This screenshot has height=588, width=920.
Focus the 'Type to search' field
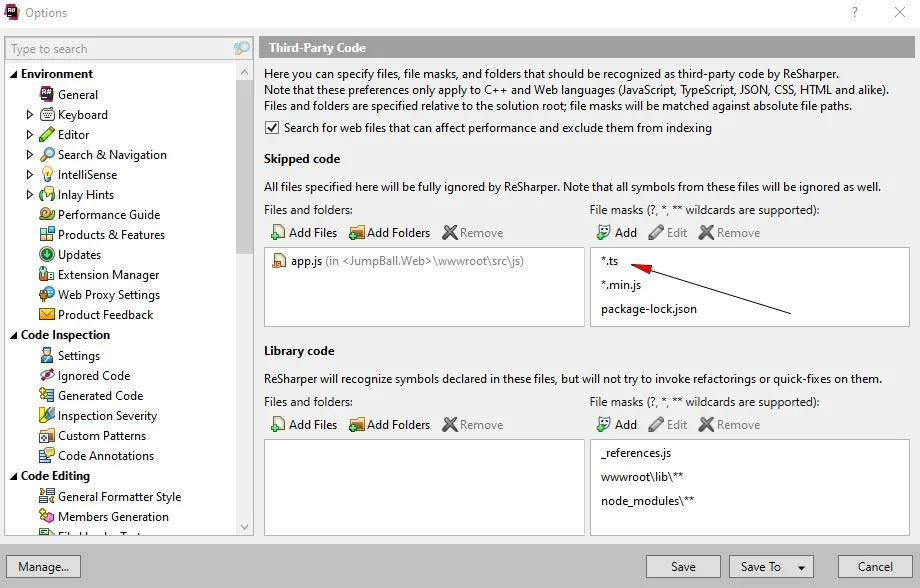tap(120, 49)
